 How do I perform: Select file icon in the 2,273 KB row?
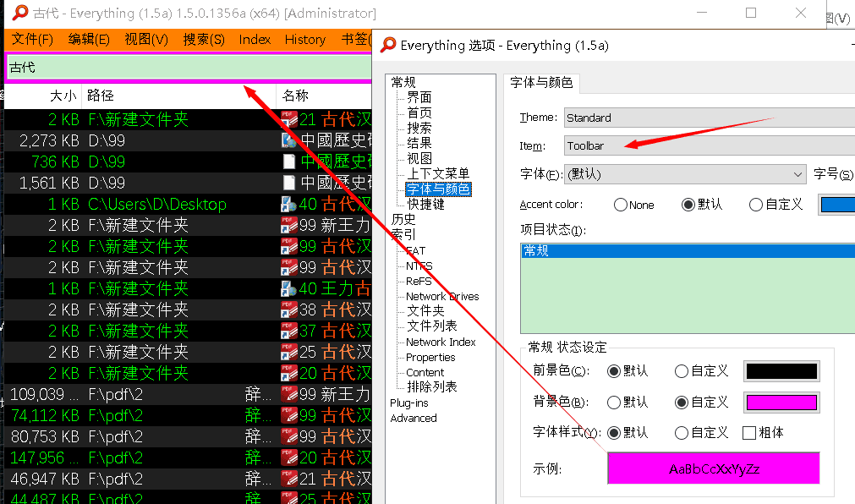click(x=288, y=140)
